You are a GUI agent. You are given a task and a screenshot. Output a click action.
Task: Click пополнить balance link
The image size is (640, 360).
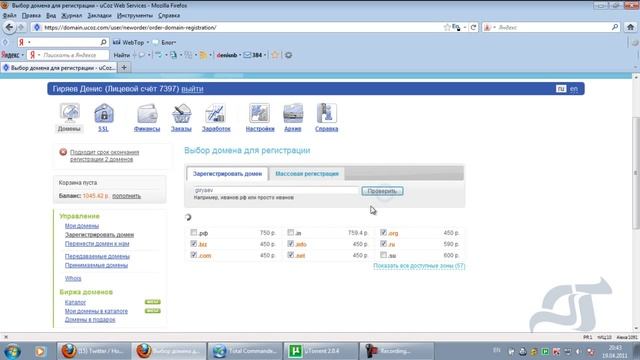tap(127, 196)
